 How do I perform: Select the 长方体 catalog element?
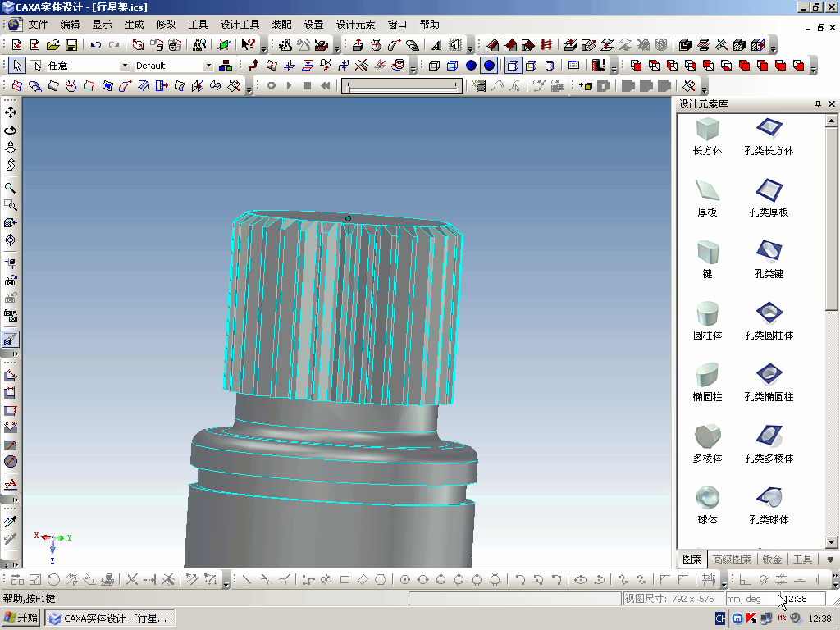[x=707, y=137]
